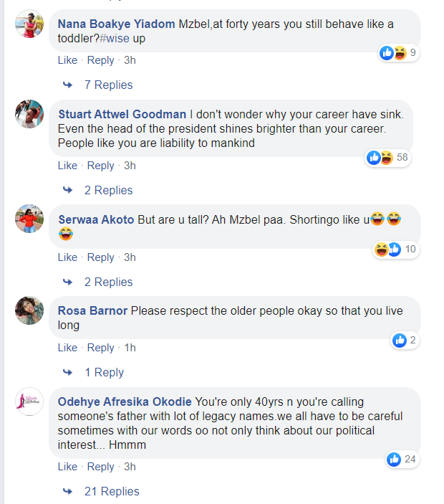Open Stuart Attwel Goodman's avatar

[x=30, y=114]
